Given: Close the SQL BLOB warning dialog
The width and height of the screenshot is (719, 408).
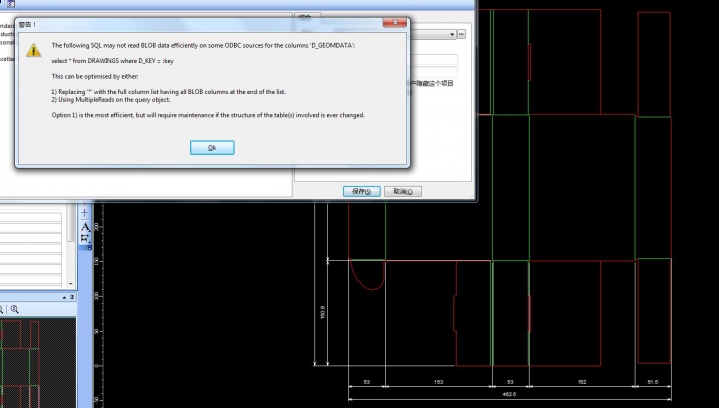Looking at the screenshot, I should point(394,22).
